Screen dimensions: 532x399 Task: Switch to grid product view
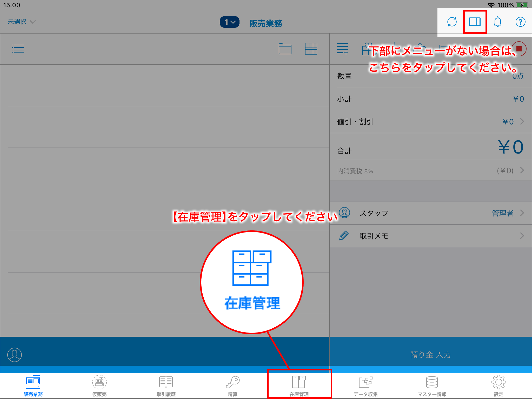click(x=311, y=49)
